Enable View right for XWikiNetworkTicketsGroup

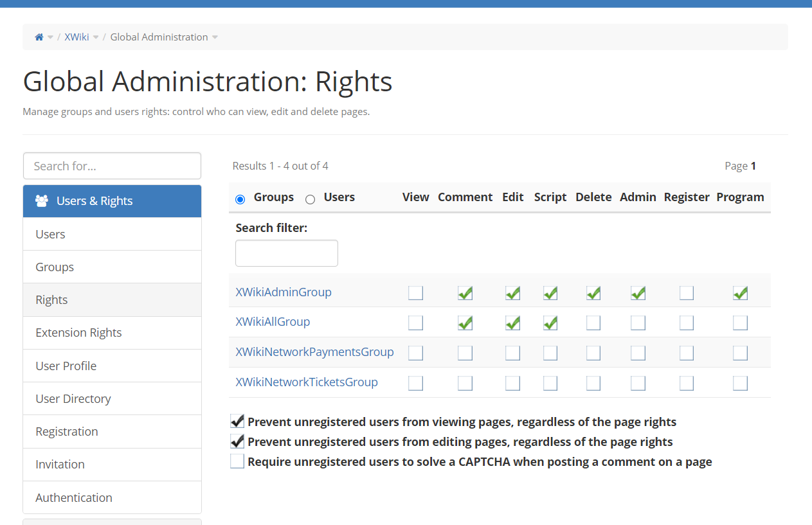coord(416,383)
